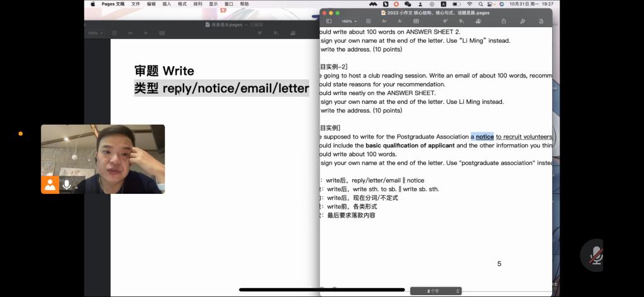
Task: Increase font size in front window toolbar
Action: click(x=384, y=21)
